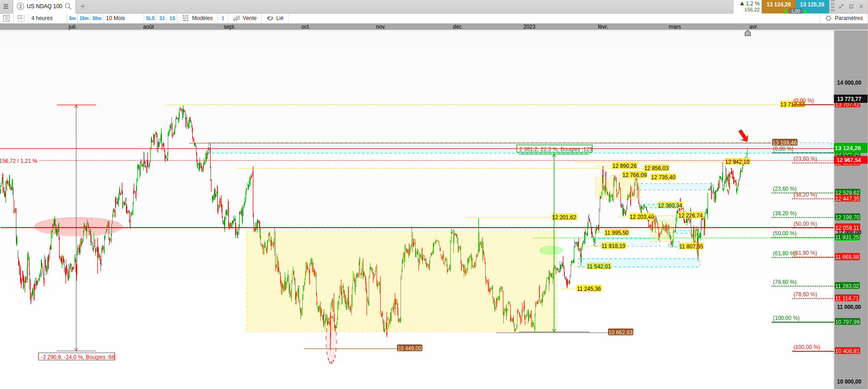Screen dimensions: 868x389
Task: Click the 11 818,19 yellow label
Action: pyautogui.click(x=613, y=246)
